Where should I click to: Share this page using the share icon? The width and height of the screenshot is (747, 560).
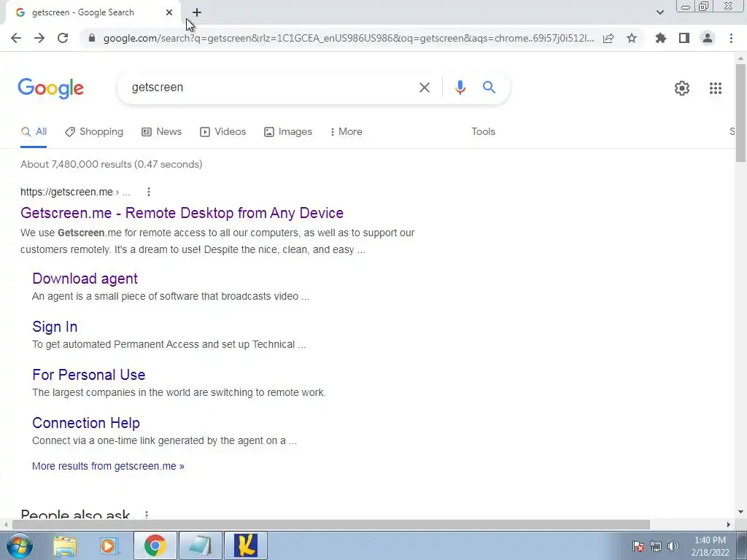pos(608,38)
